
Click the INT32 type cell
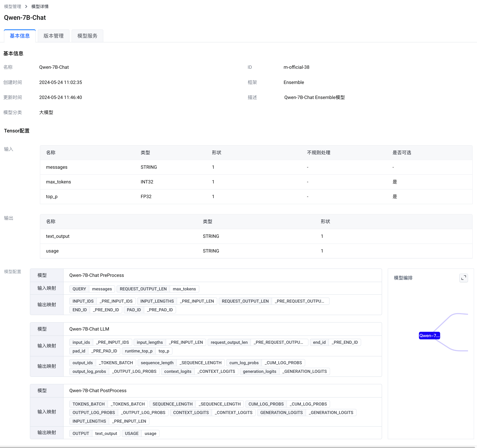(147, 182)
